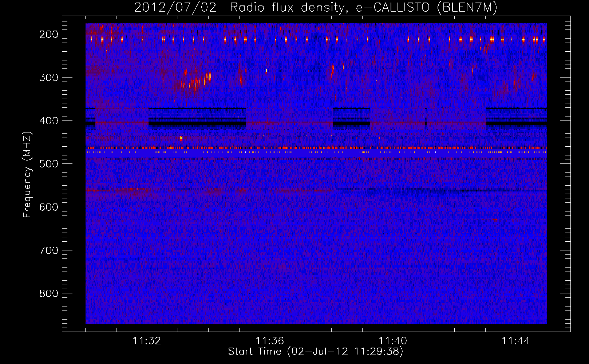Click the "Start Time (02-Jul-12 11:29:38)" axis label
589x364 pixels.
point(316,352)
